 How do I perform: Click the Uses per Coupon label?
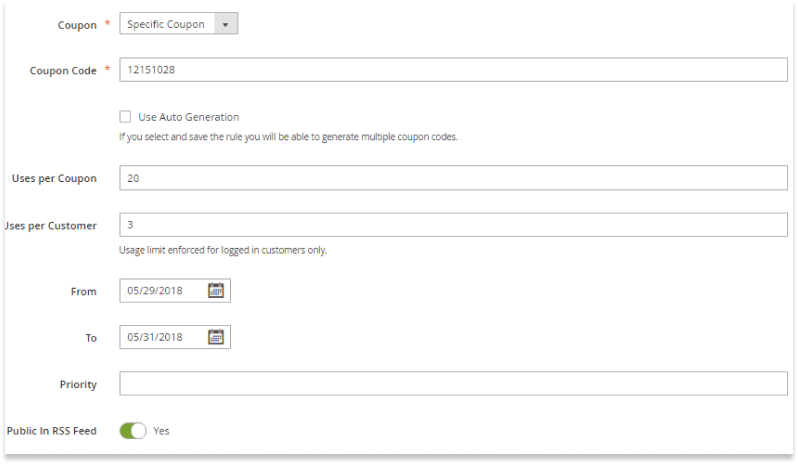(x=54, y=179)
